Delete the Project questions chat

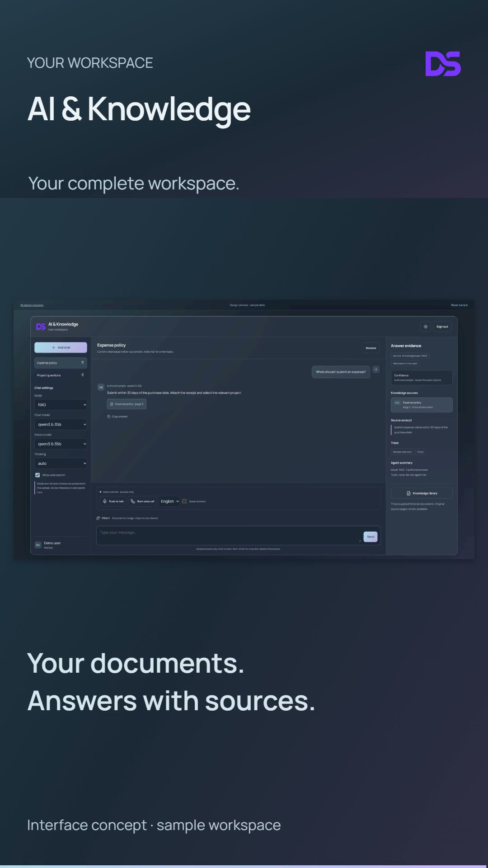pos(82,375)
